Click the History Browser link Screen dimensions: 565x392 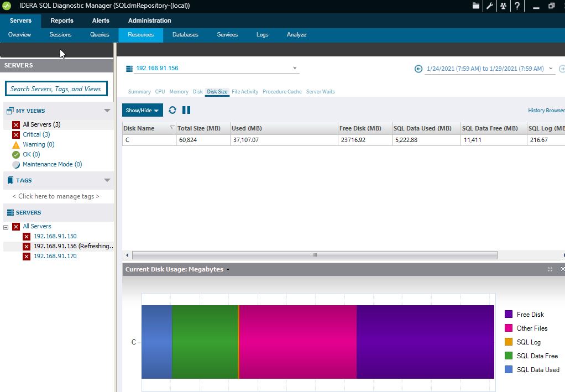click(x=546, y=110)
